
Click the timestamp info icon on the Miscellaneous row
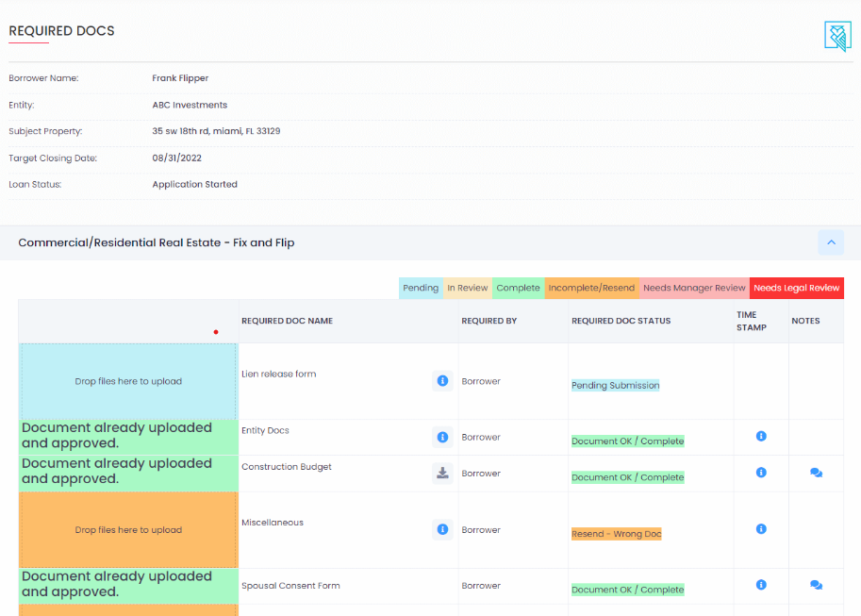click(x=760, y=529)
